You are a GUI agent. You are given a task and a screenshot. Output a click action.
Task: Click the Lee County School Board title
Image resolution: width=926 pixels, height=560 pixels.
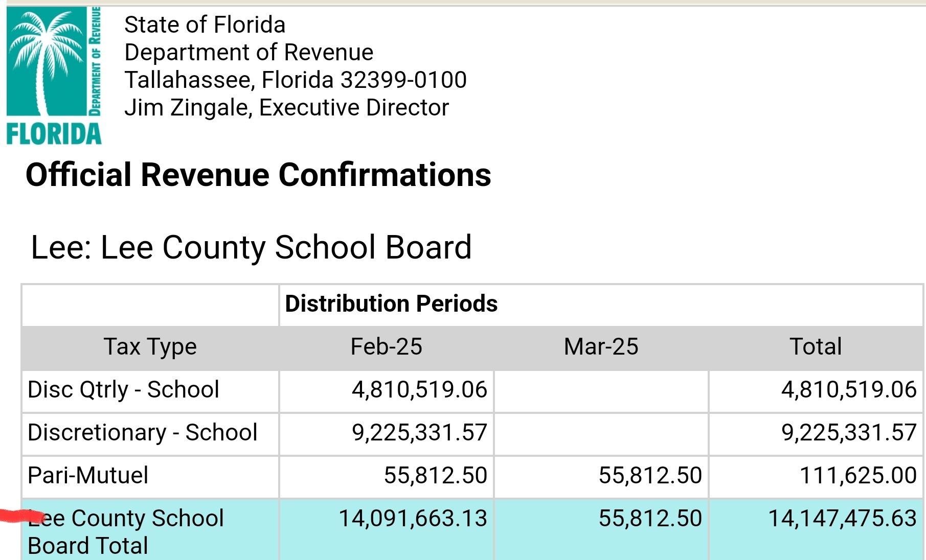click(251, 247)
